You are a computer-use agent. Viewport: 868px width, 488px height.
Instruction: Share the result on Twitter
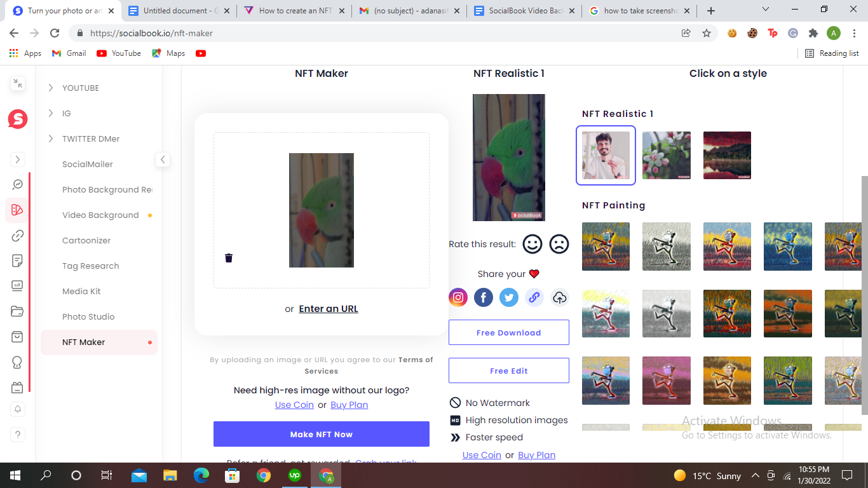(509, 297)
